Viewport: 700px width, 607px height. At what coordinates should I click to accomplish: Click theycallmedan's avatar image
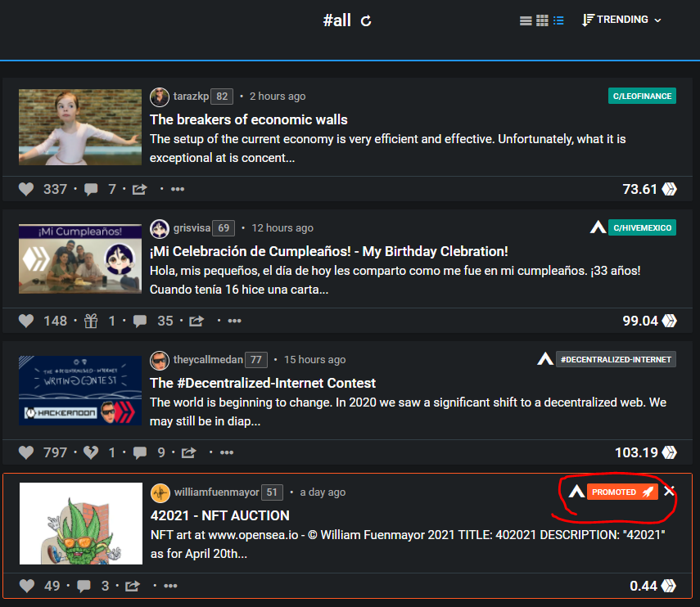click(160, 361)
